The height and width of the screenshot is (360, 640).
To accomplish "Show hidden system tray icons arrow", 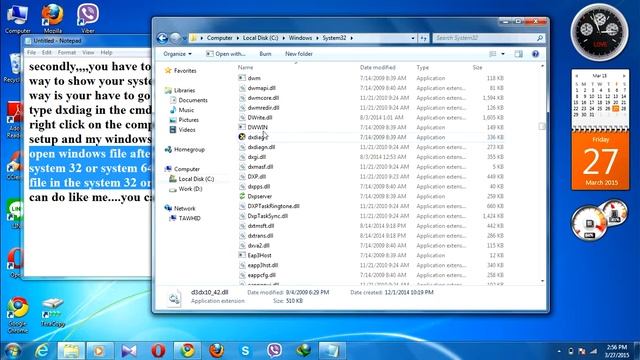I will (559, 351).
